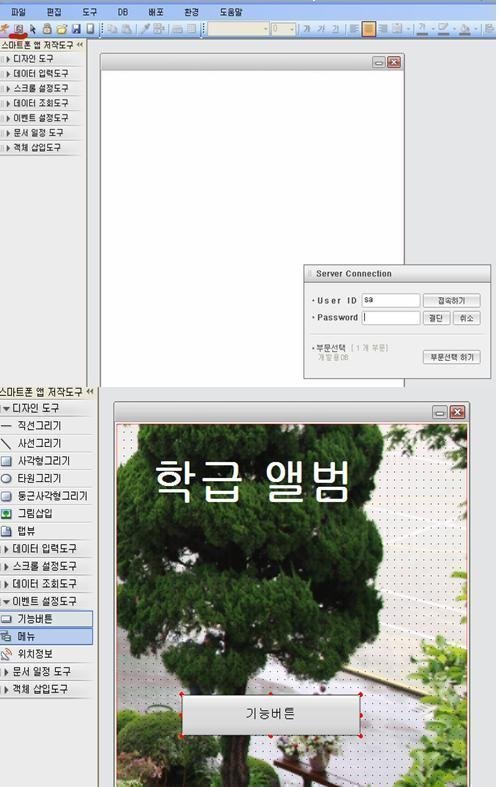
Task: Open the font color picker in toolbar
Action: (x=424, y=29)
